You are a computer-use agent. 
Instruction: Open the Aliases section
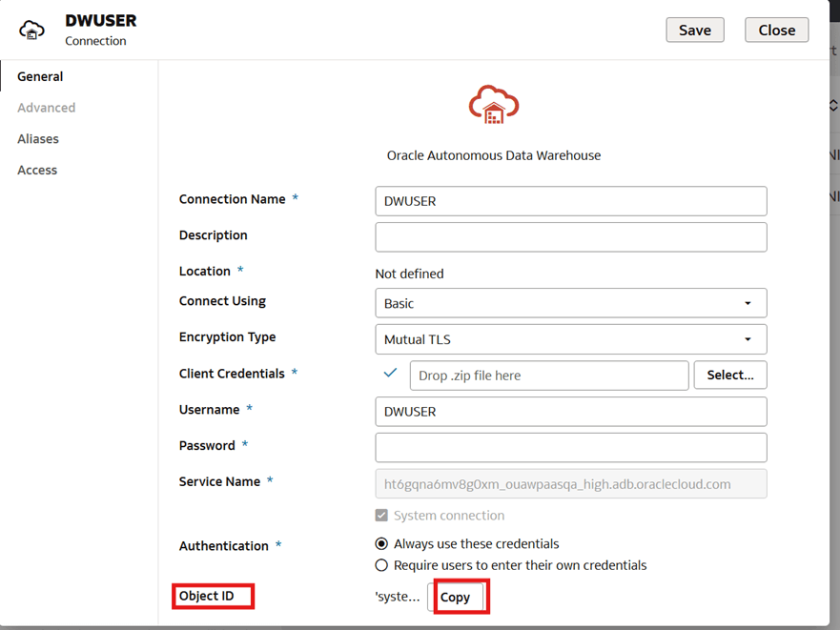click(38, 138)
